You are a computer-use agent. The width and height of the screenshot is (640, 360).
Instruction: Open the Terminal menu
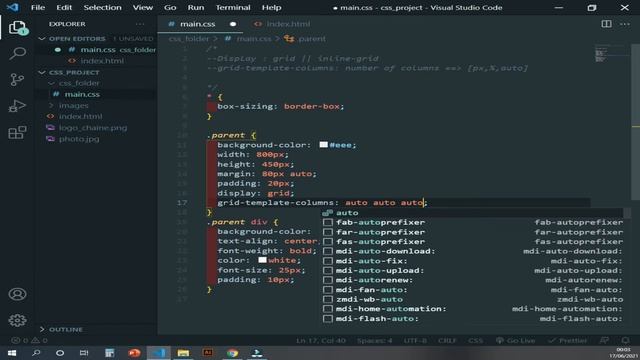(x=233, y=7)
